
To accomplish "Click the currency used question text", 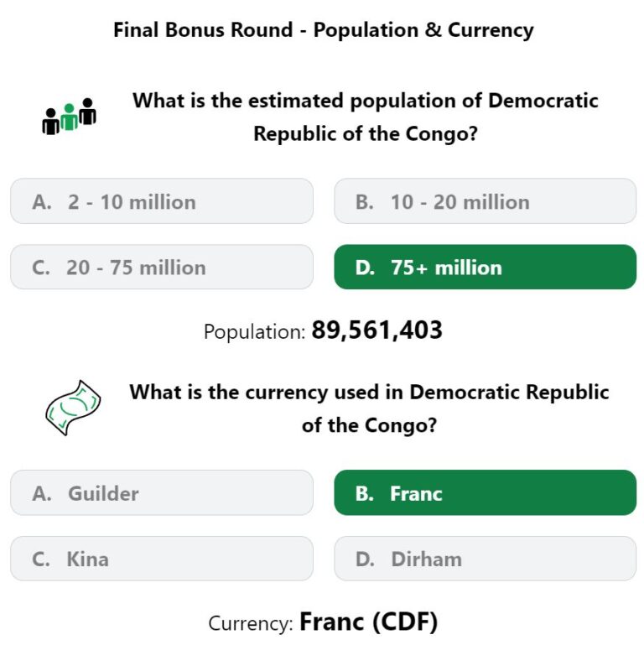I will 369,408.
